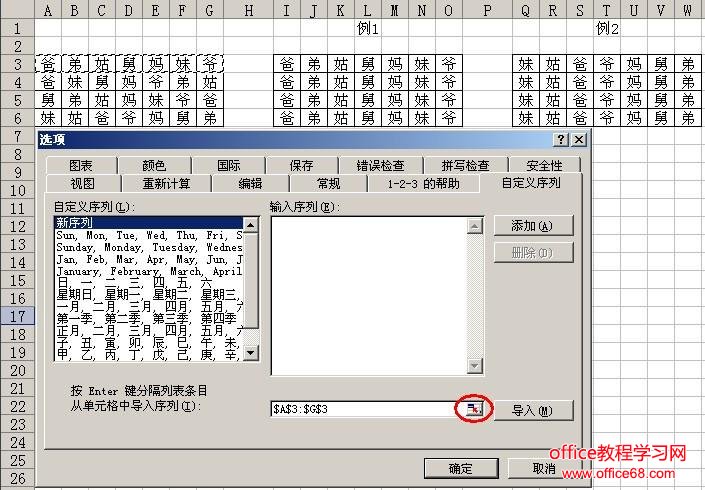Select the 子, 丑, 寅, 卯 list entry
The image size is (705, 490).
(149, 343)
